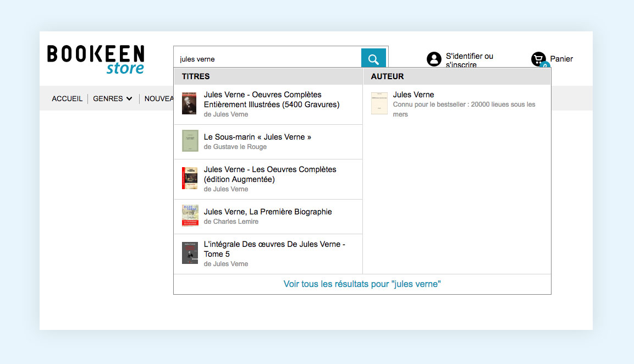Click the GENRES chevron arrow
This screenshot has height=364, width=634.
pyautogui.click(x=129, y=98)
